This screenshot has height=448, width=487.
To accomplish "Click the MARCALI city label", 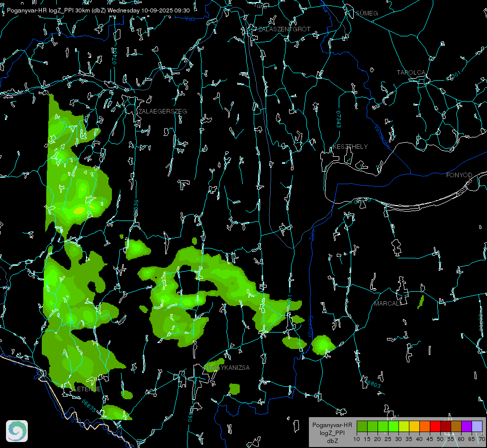I will 388,304.
